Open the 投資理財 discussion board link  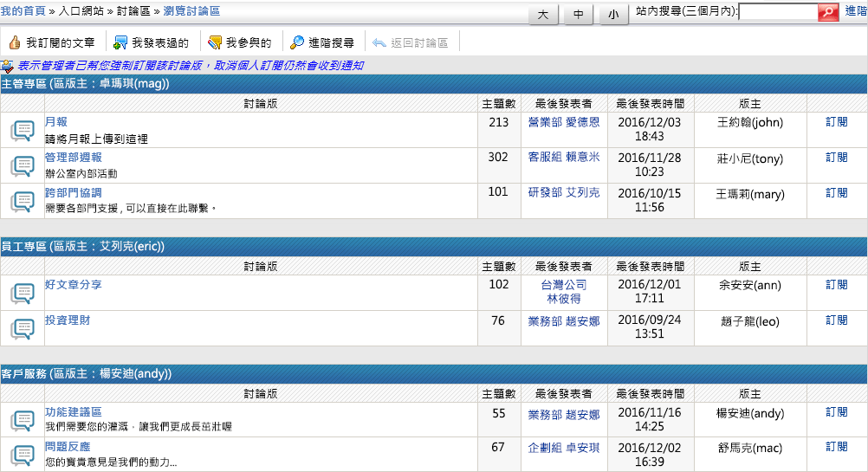click(68, 320)
